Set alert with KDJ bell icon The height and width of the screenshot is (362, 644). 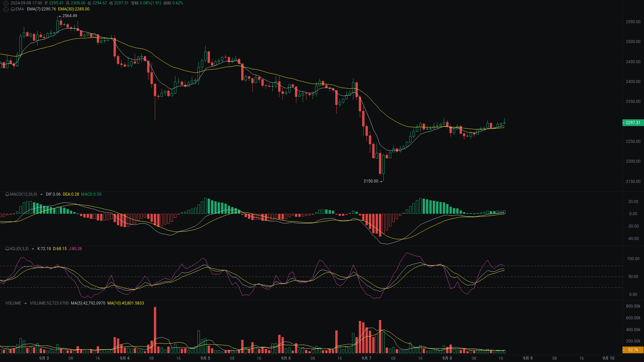(x=7, y=249)
